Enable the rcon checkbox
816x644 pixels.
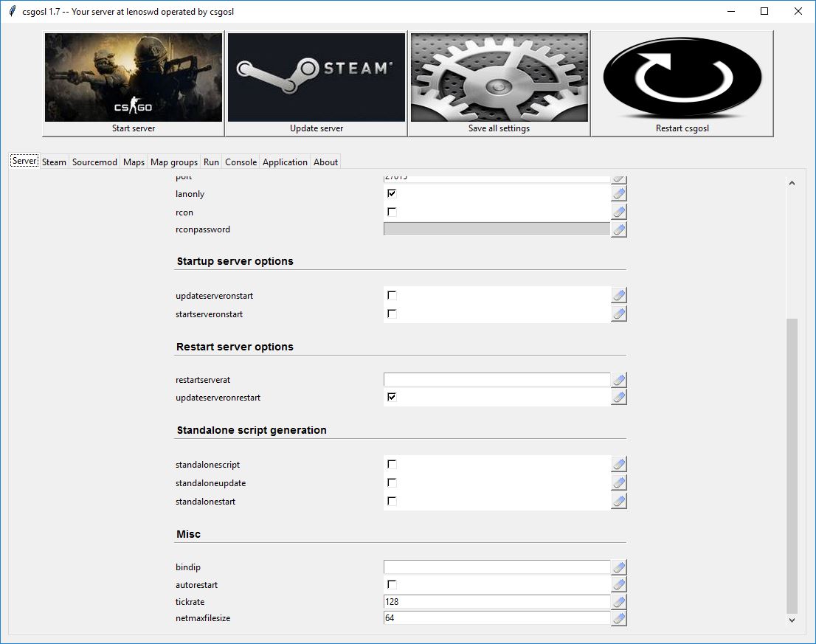coord(392,212)
